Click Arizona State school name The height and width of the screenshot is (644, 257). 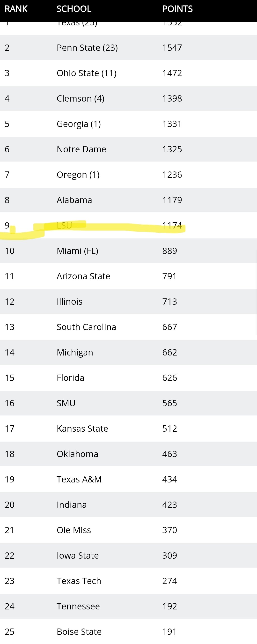pyautogui.click(x=83, y=276)
